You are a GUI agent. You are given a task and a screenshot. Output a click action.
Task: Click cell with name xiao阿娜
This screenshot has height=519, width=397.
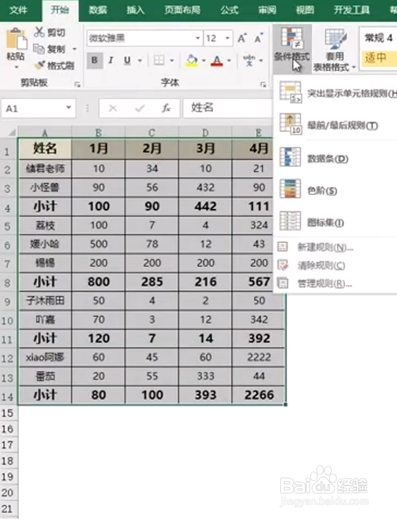[45, 357]
